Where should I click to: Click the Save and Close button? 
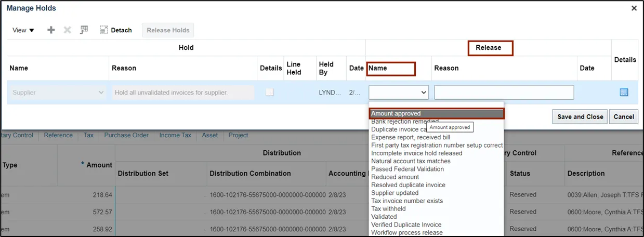click(x=580, y=117)
